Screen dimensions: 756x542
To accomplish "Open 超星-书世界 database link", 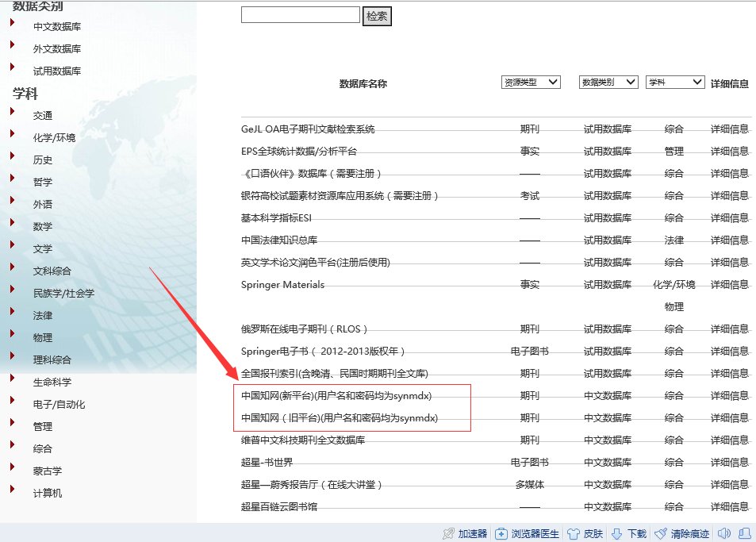I will (x=267, y=462).
